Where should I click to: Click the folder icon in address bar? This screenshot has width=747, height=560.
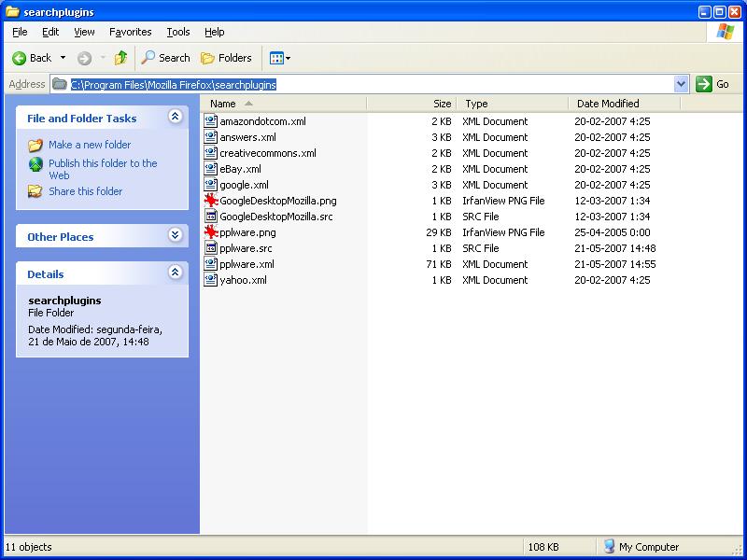pos(60,84)
